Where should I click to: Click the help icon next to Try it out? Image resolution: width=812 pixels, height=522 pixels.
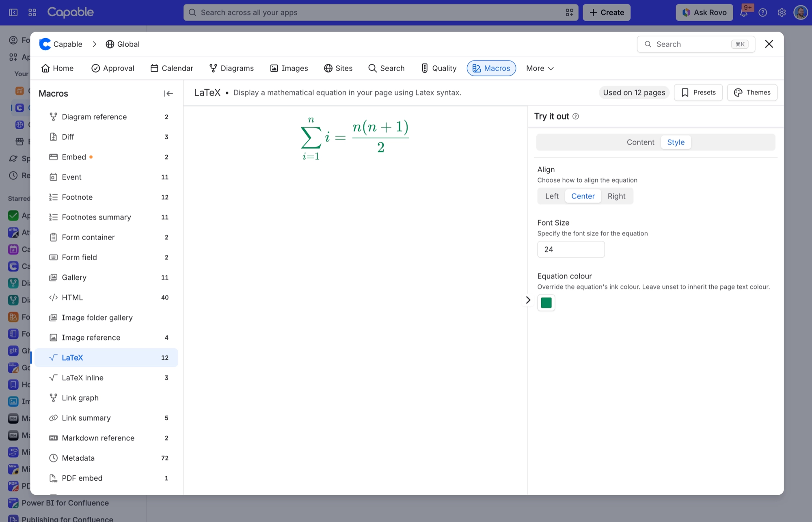point(576,116)
